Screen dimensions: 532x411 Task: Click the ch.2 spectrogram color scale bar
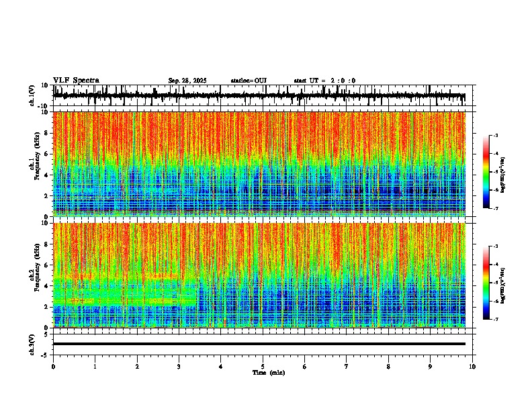click(486, 283)
